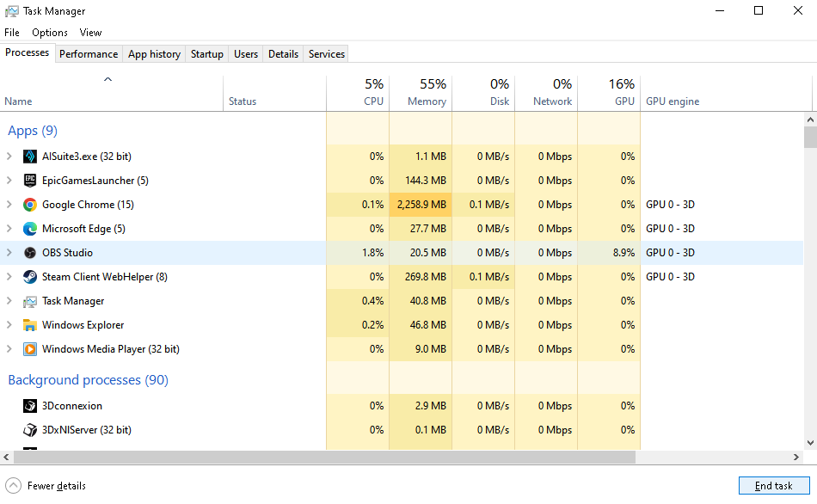Click Task Manager's 0.4% CPU value

click(x=372, y=301)
